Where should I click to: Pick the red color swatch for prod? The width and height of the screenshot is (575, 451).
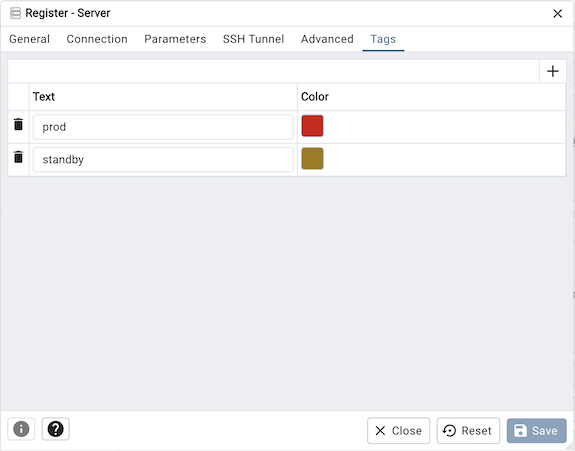point(312,126)
